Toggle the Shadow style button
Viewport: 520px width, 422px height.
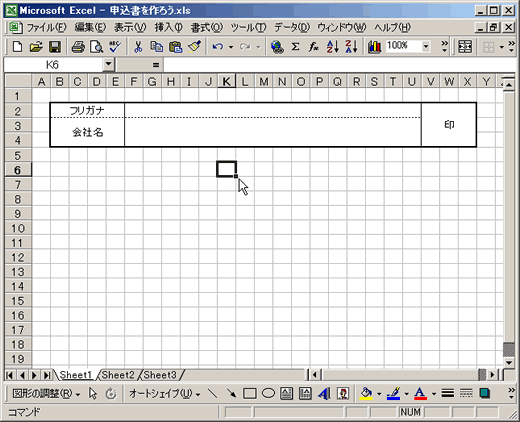(485, 394)
